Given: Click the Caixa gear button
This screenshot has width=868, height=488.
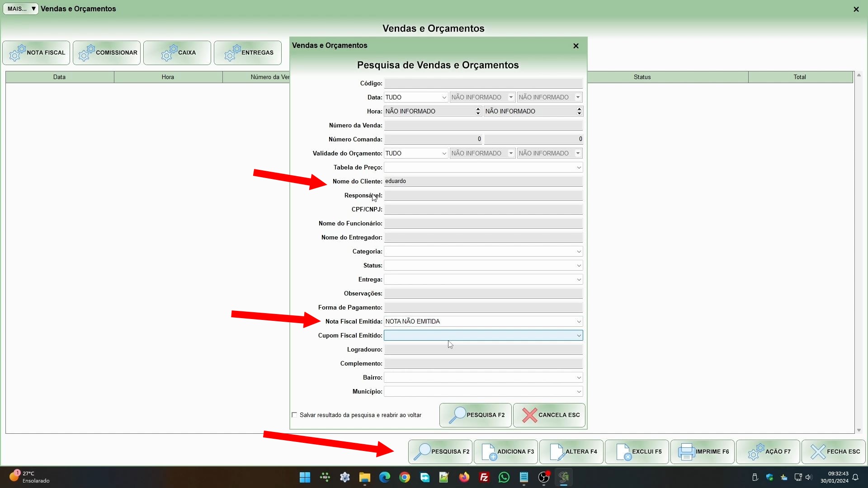Looking at the screenshot, I should (177, 53).
